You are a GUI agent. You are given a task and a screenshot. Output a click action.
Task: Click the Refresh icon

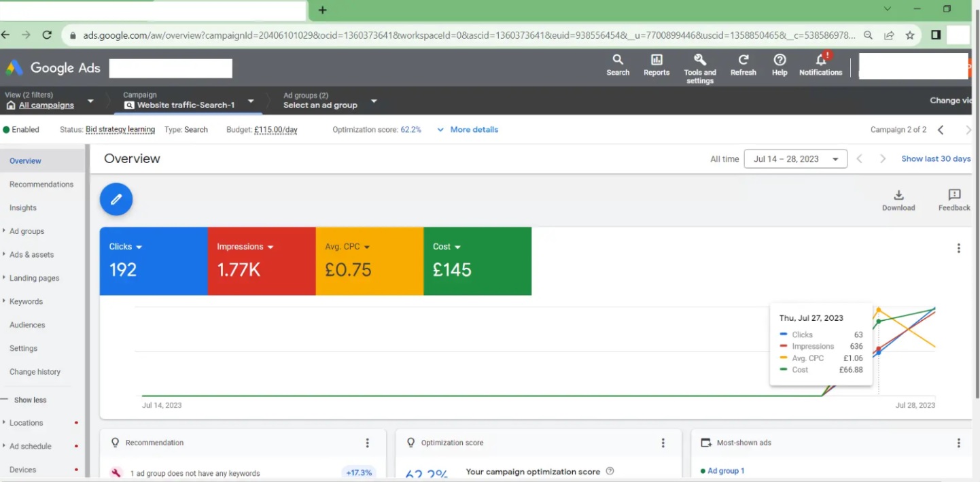(743, 65)
